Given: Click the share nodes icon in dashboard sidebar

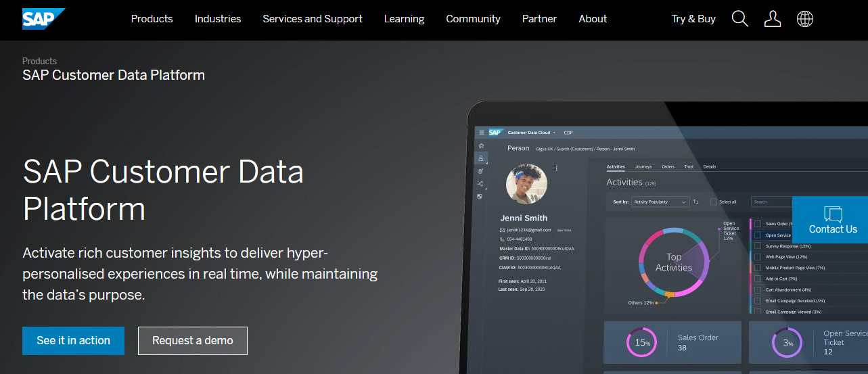Looking at the screenshot, I should 480,184.
